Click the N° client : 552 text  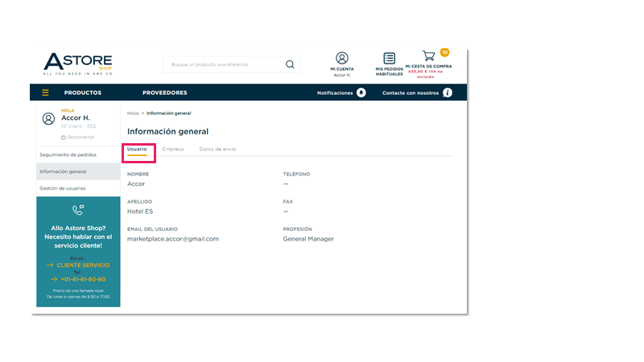78,126
